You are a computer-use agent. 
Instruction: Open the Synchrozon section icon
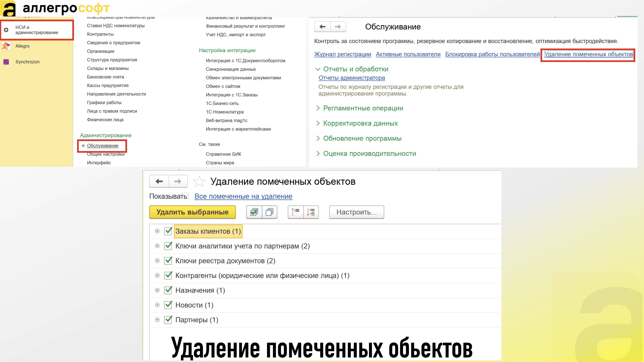click(6, 62)
